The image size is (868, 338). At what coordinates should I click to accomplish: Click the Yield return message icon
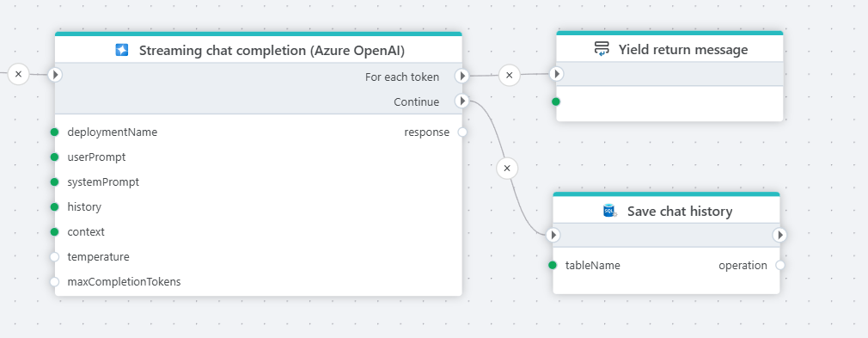pyautogui.click(x=602, y=49)
